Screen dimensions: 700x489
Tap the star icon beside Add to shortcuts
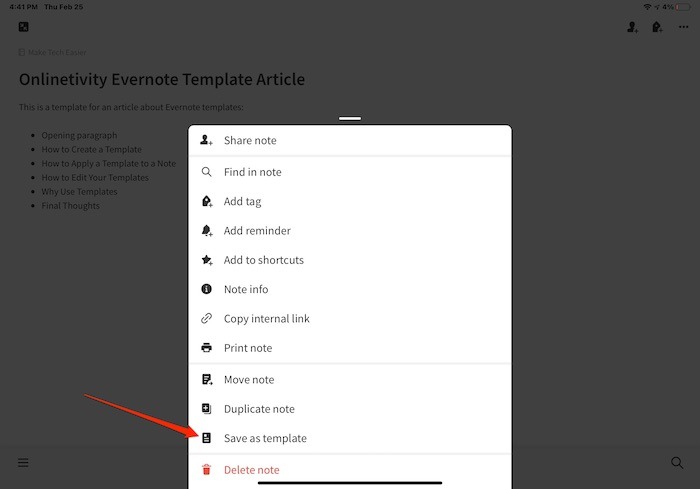[x=207, y=260]
